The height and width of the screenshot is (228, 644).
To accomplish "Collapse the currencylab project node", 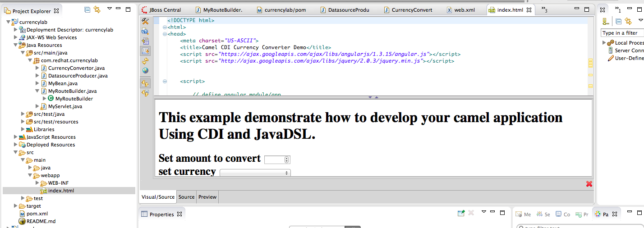I will 8,22.
